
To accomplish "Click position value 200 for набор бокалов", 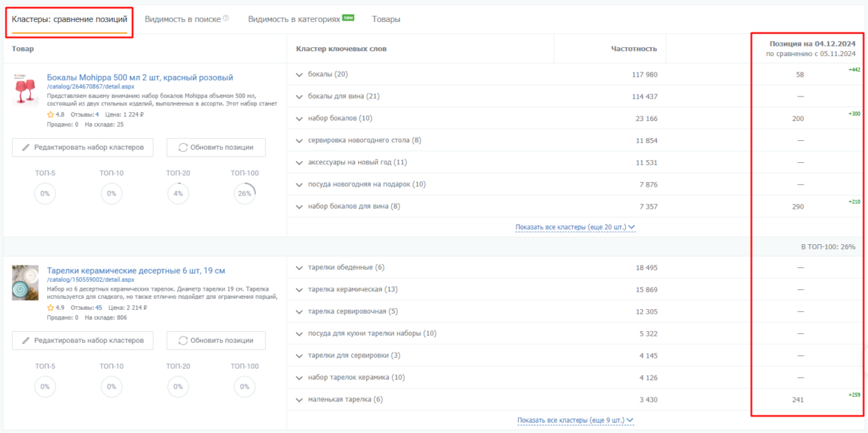I will click(799, 119).
